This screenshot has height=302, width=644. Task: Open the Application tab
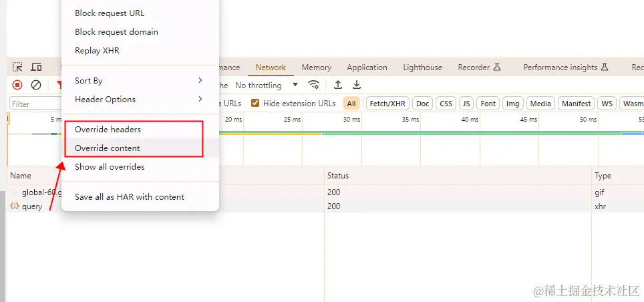tap(367, 67)
